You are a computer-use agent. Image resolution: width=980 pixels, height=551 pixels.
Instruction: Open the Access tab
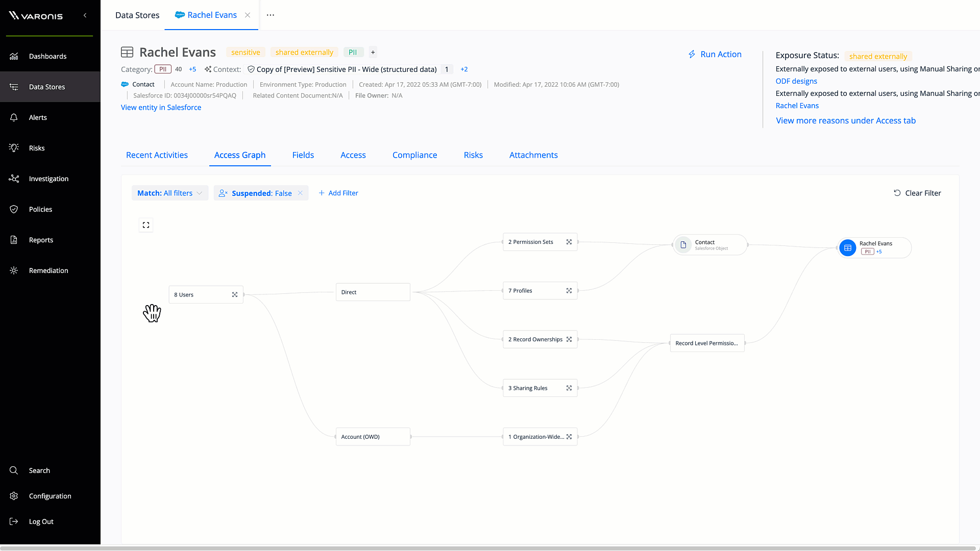(x=353, y=155)
